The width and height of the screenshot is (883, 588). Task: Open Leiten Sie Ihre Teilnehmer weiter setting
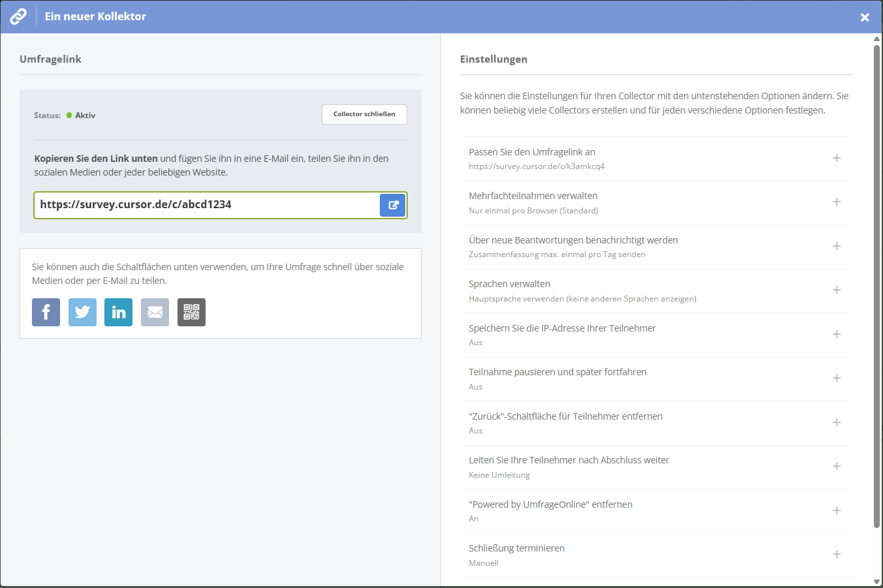pos(836,467)
